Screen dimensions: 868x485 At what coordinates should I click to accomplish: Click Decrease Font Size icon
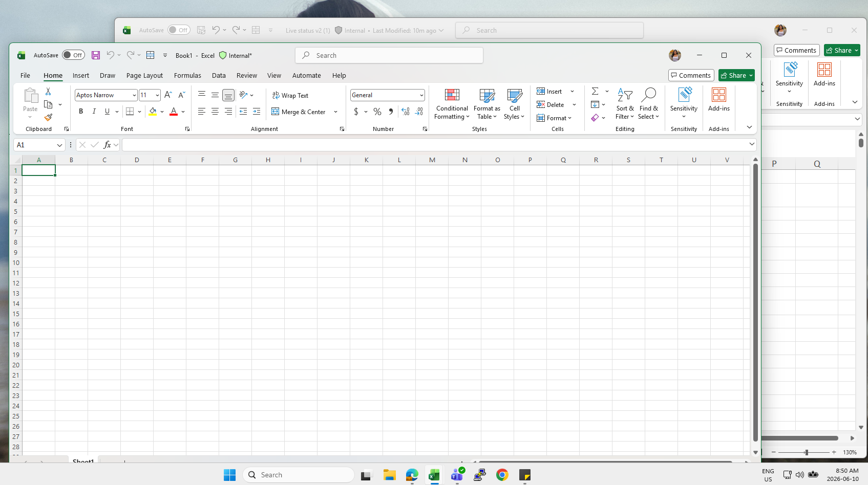tap(181, 95)
